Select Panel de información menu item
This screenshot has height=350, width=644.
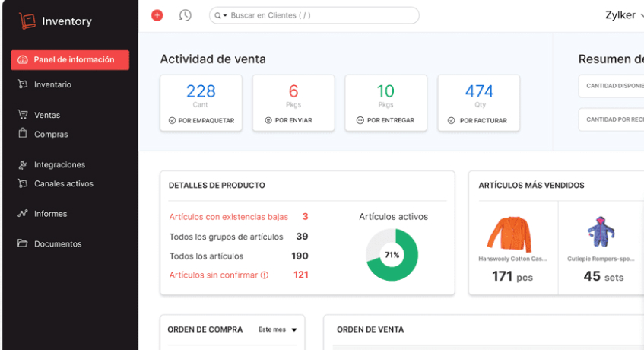coord(70,60)
